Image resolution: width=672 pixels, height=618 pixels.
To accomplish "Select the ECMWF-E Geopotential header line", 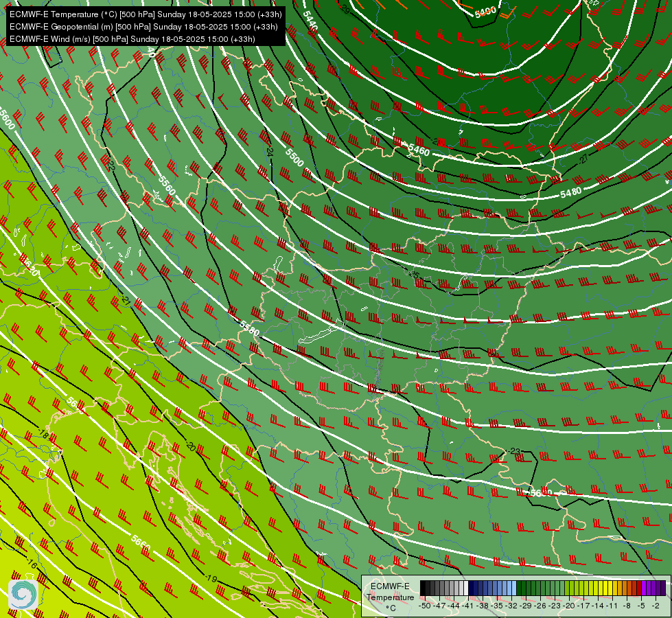I will pyautogui.click(x=143, y=27).
